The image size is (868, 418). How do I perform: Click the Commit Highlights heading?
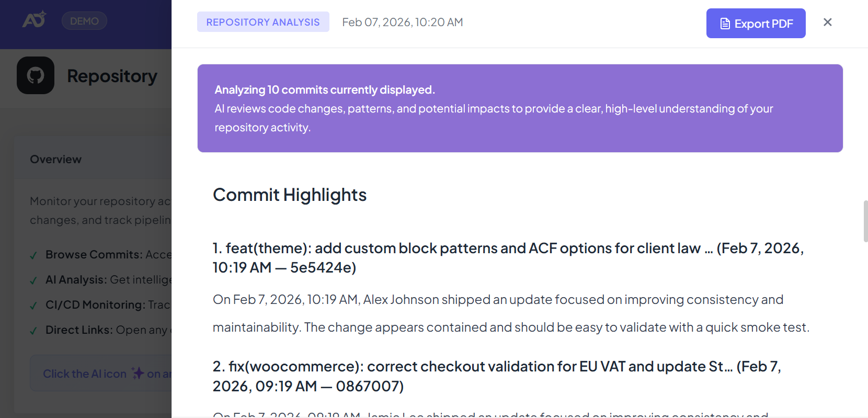point(289,195)
